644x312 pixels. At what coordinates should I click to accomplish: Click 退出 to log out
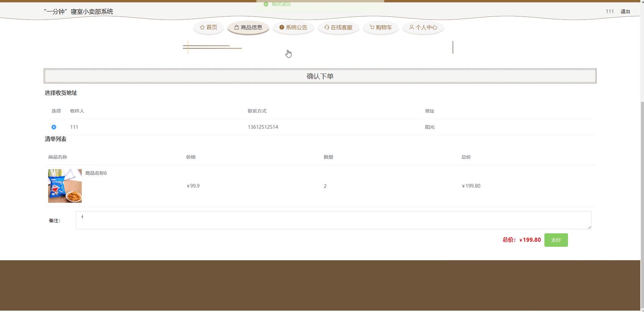coord(625,11)
